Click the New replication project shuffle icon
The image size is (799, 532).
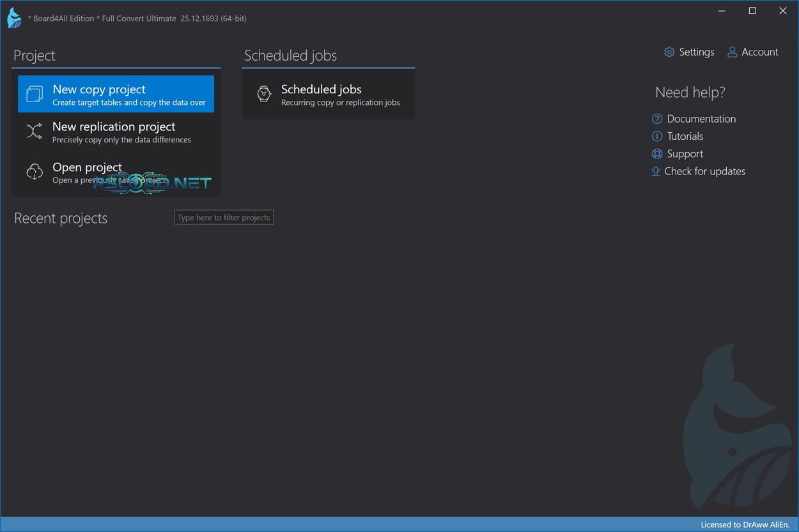click(35, 132)
